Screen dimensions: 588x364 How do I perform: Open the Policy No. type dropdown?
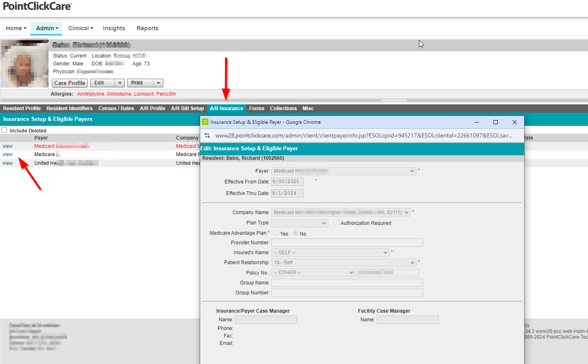[x=313, y=272]
